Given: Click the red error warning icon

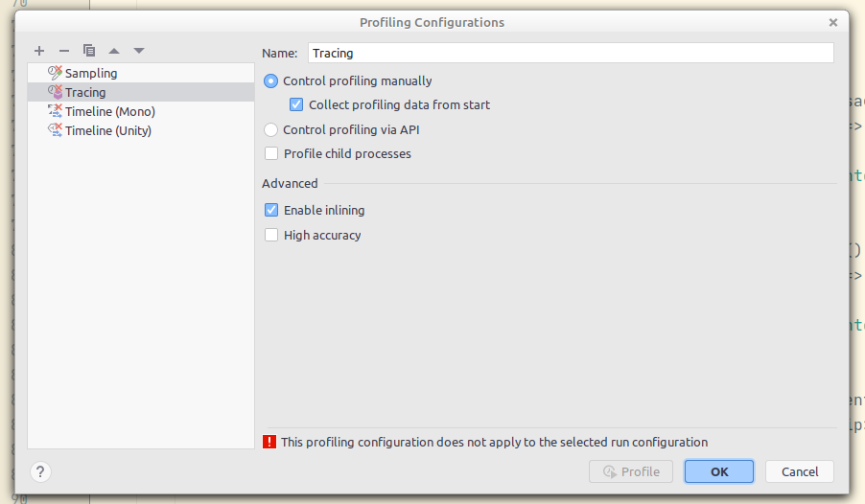Looking at the screenshot, I should point(269,443).
